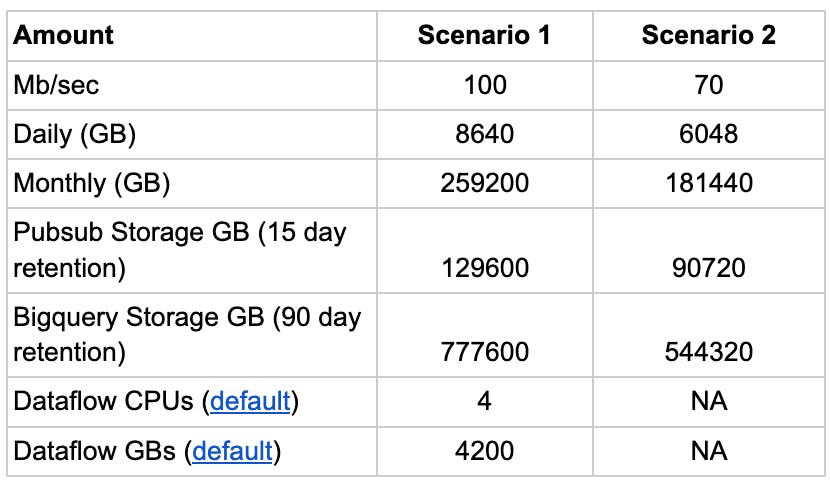
Task: Click the Dataflow GBs value 4200
Action: point(485,451)
